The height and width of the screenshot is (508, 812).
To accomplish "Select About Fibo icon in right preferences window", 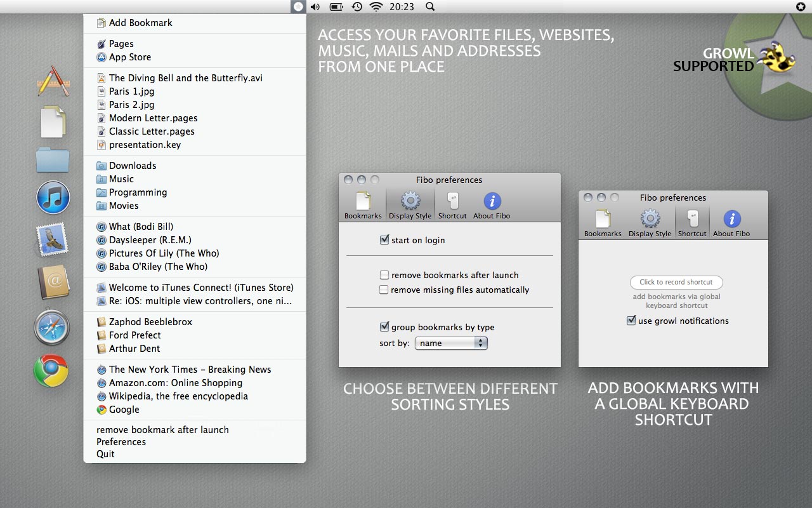I will (731, 223).
